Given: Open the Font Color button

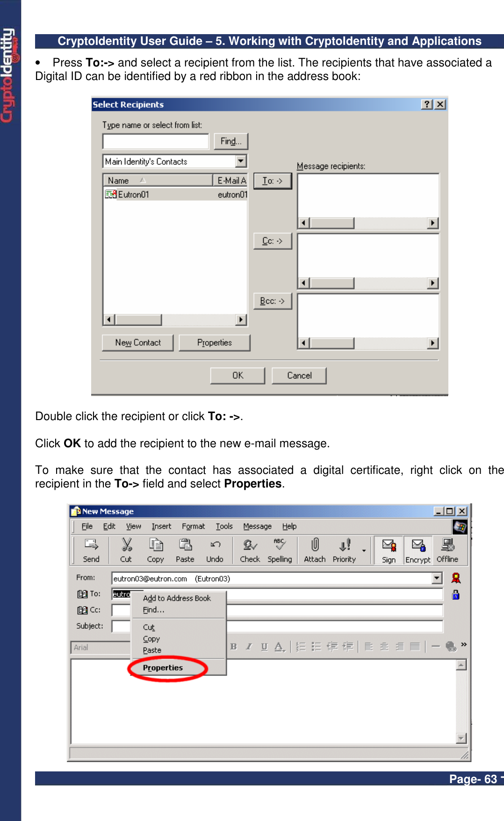Looking at the screenshot, I should point(280,647).
